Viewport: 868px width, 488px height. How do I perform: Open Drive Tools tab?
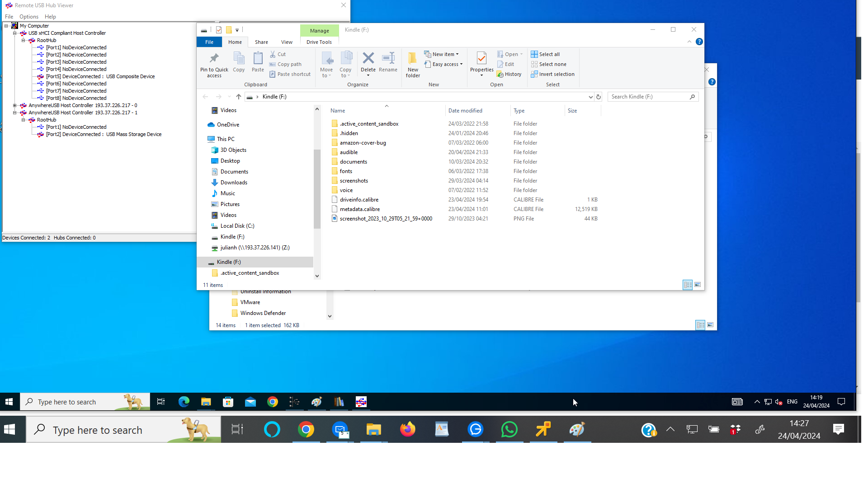pyautogui.click(x=319, y=42)
